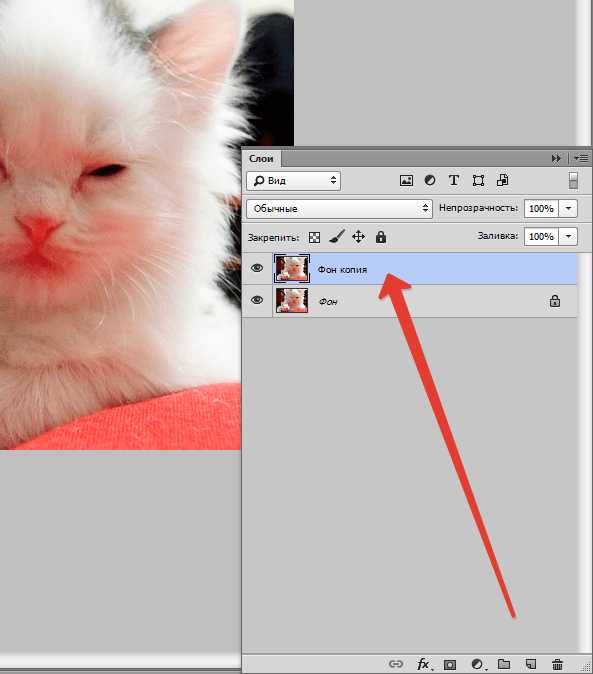Screen dimensions: 593x674
Task: Filter layers by type (T icon)
Action: tap(454, 181)
